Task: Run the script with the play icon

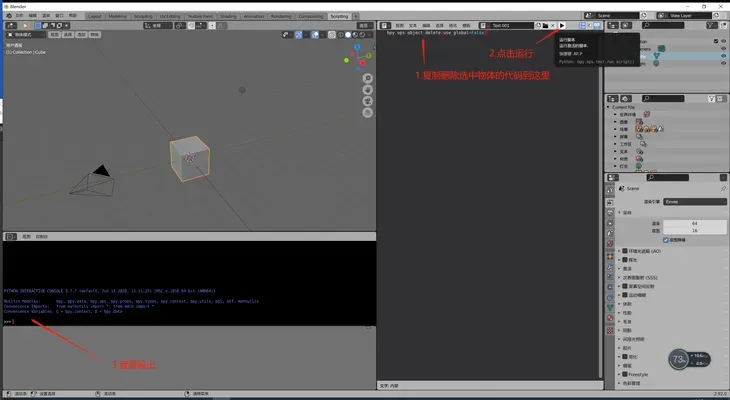Action: [x=561, y=26]
